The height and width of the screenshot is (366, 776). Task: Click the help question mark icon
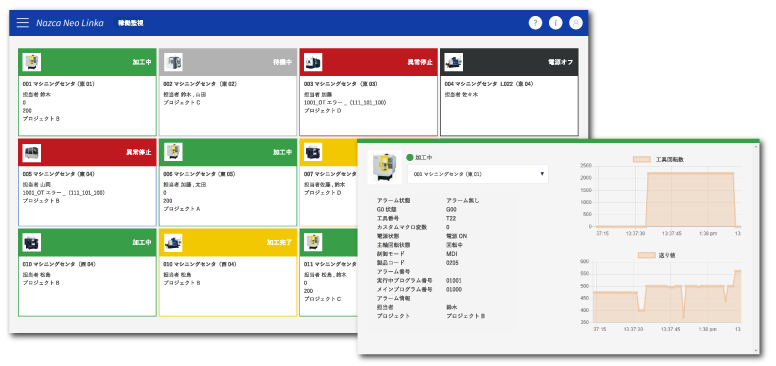tap(535, 23)
